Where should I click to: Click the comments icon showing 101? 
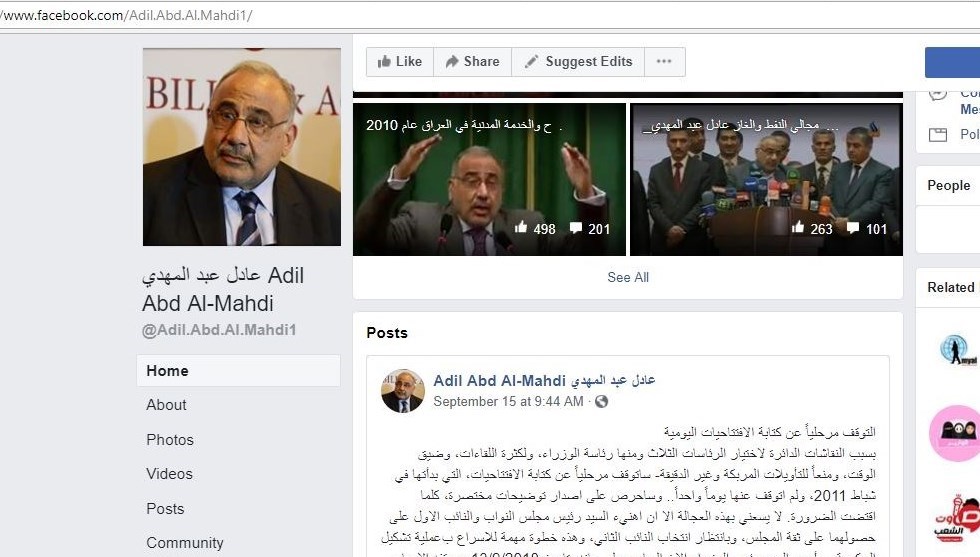click(852, 228)
